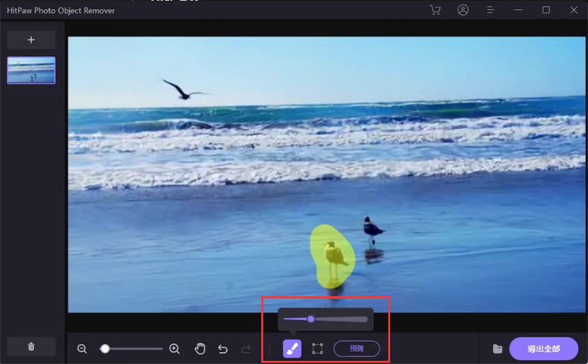Viewport: 588px width, 364px height.
Task: Select the rectangle box selection tool
Action: point(318,348)
